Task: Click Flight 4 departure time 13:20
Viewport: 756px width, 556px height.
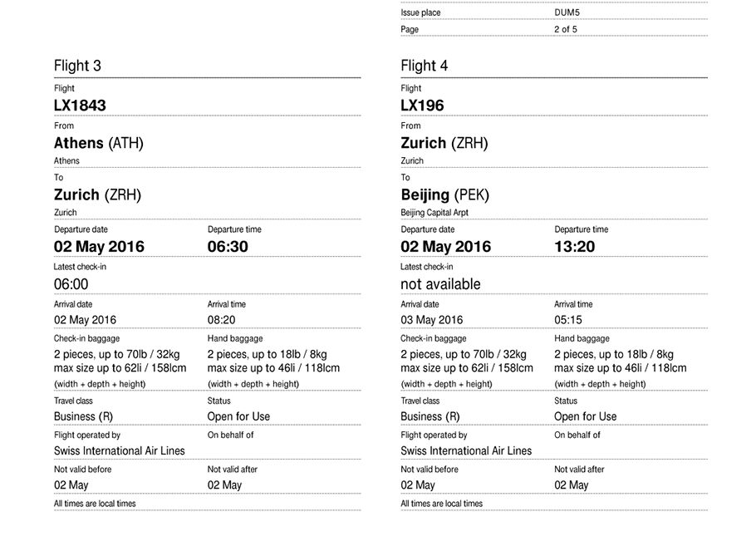Action: pos(574,246)
